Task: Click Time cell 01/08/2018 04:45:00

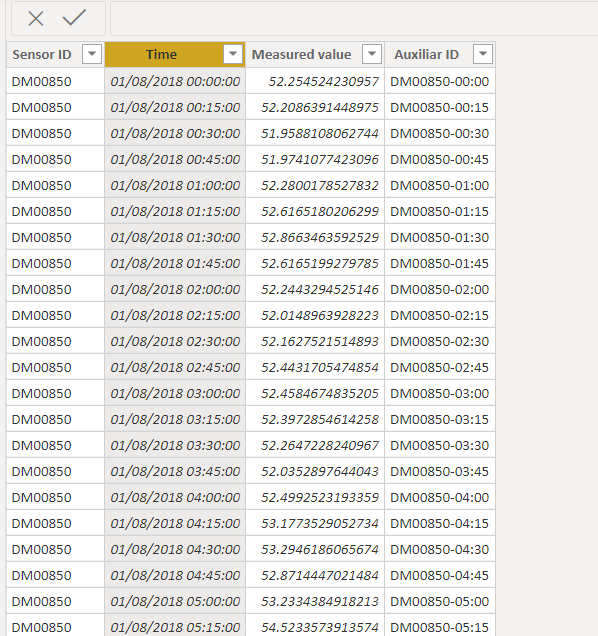Action: click(175, 575)
